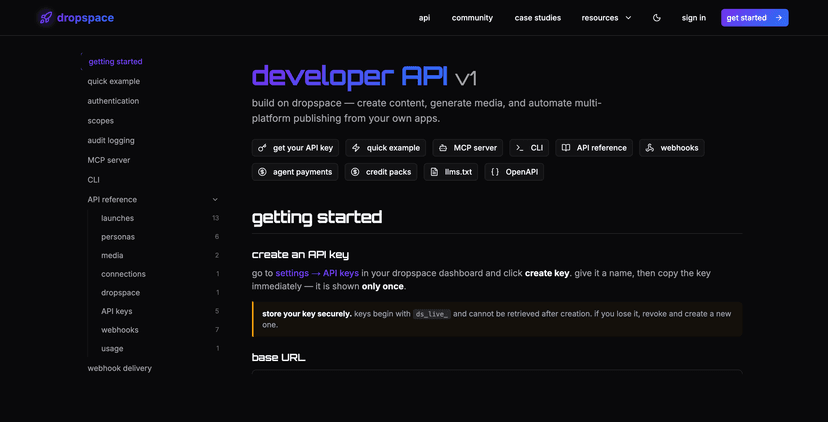
Task: Go to community page
Action: 472,18
